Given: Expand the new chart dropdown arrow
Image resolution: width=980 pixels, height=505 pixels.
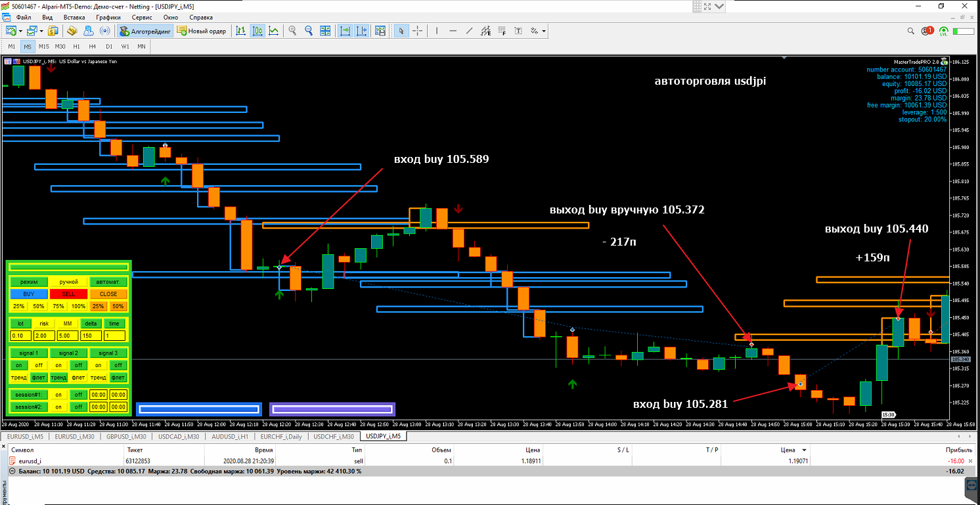Looking at the screenshot, I should click(x=21, y=31).
